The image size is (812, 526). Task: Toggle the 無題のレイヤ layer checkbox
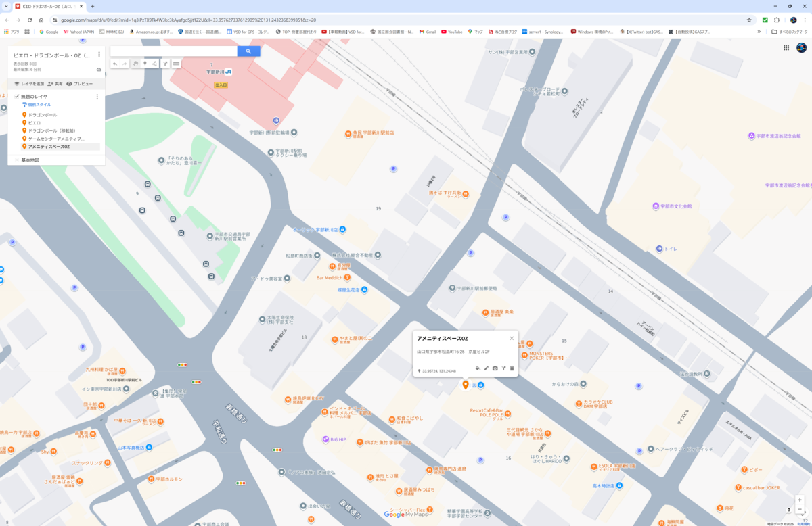pos(16,97)
